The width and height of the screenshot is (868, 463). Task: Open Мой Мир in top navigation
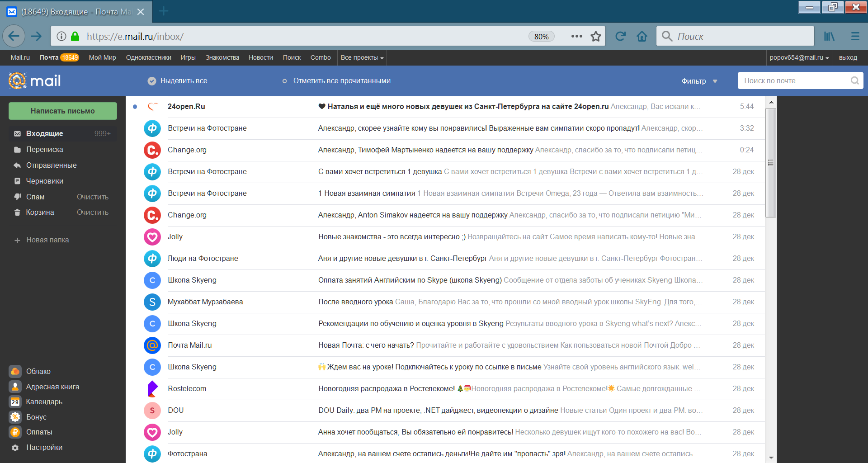point(103,57)
